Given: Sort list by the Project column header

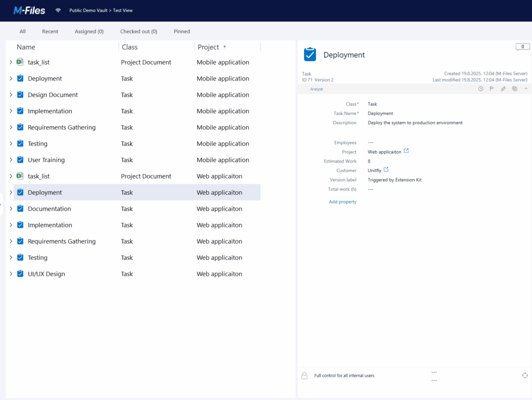Looking at the screenshot, I should click(x=208, y=47).
